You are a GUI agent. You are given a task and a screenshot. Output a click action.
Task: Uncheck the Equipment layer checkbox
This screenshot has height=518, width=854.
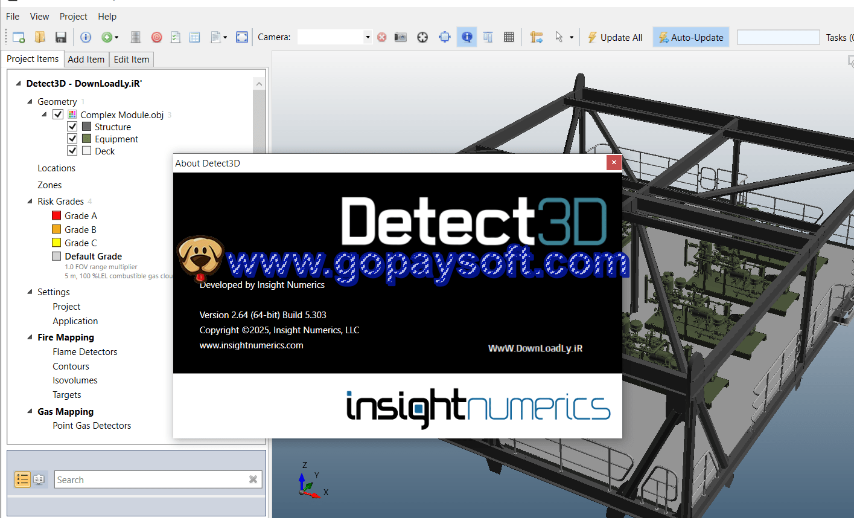point(72,138)
